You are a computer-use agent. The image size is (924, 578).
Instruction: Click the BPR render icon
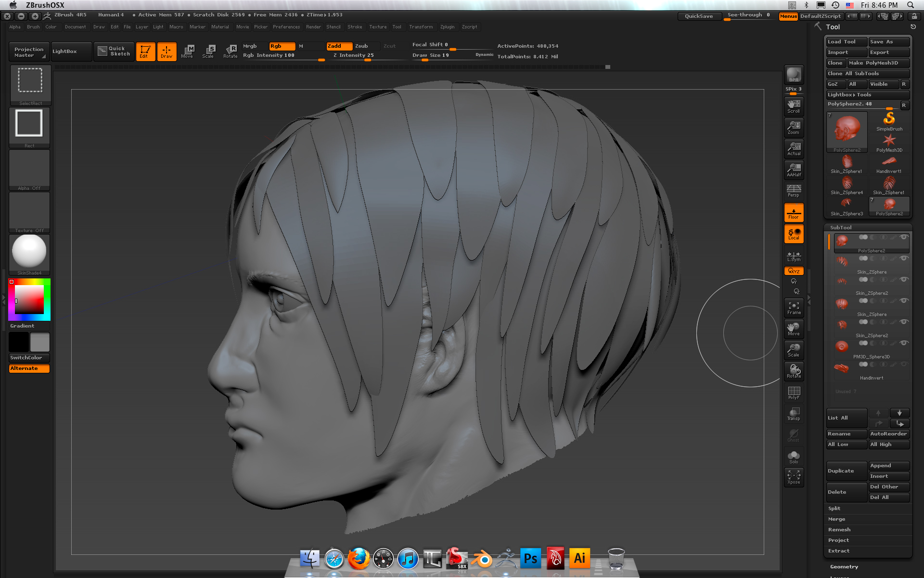[794, 75]
